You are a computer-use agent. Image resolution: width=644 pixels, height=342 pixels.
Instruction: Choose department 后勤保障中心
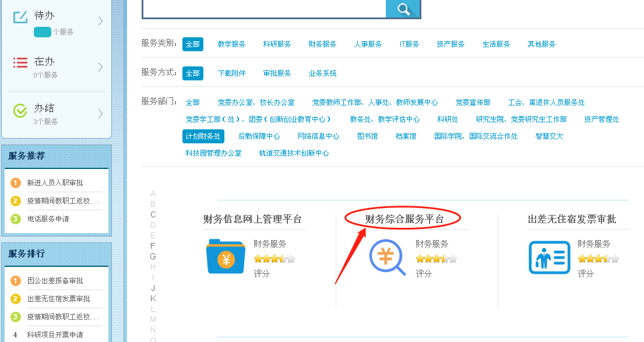(259, 136)
